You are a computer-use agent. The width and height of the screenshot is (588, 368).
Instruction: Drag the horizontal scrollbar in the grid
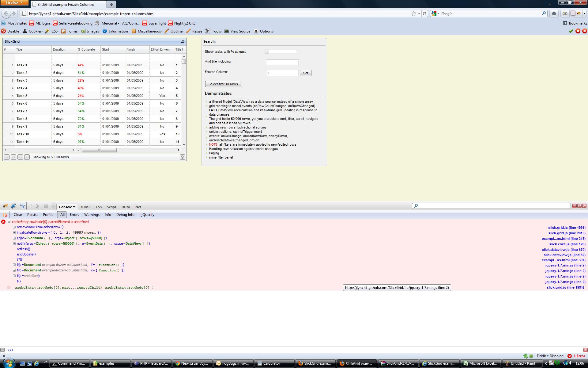pos(99,150)
